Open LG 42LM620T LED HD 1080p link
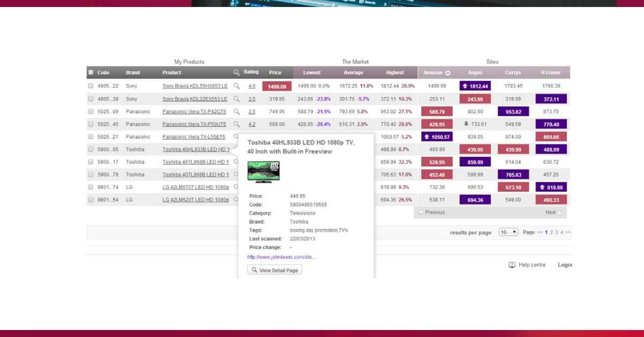The height and width of the screenshot is (337, 644). (196, 200)
